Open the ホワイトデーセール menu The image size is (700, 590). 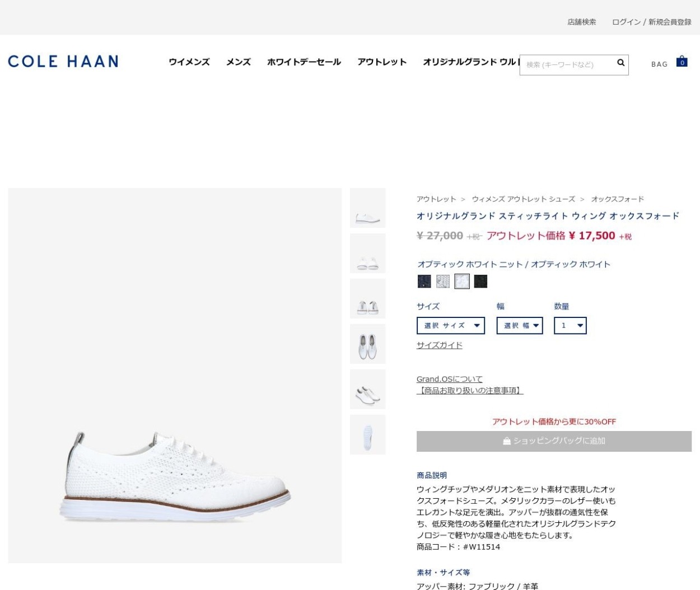pos(304,62)
